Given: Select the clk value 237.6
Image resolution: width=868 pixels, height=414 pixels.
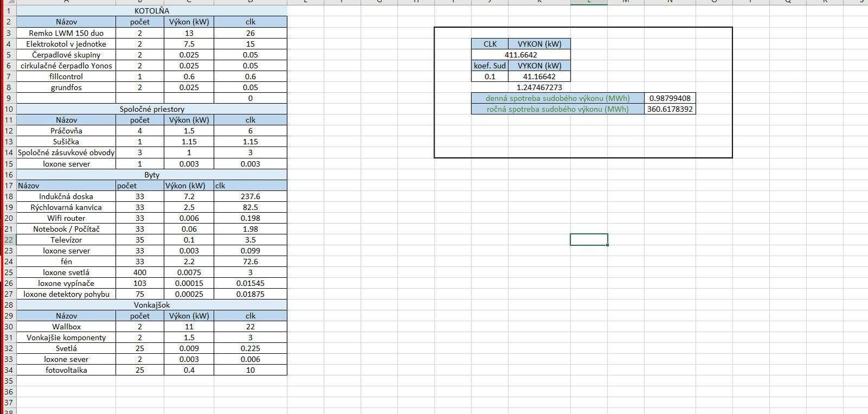Looking at the screenshot, I should (x=250, y=196).
